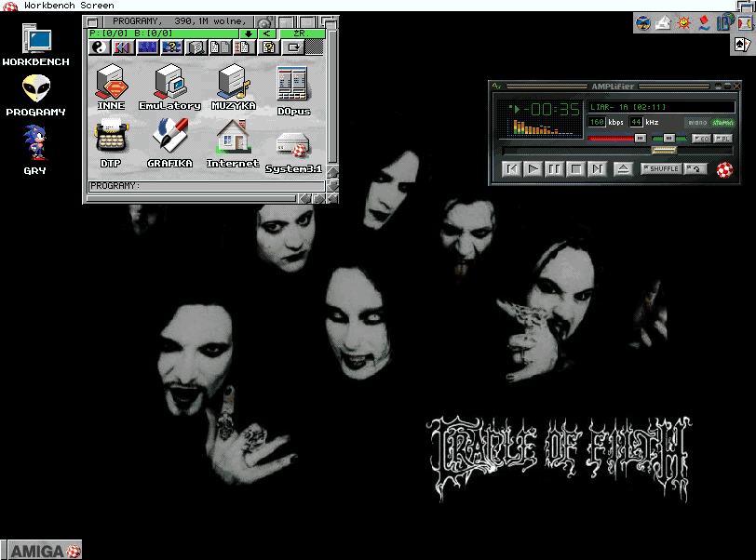The image size is (756, 560).
Task: Toggle repeat button in AMPlifier
Action: pos(695,168)
